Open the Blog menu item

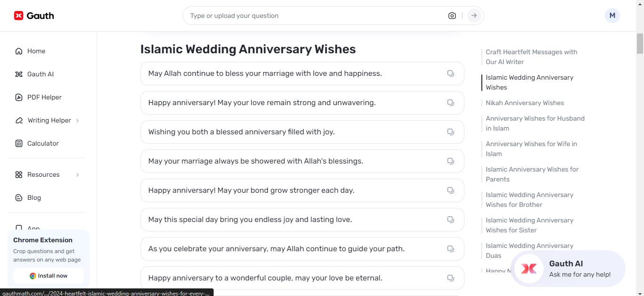33,197
